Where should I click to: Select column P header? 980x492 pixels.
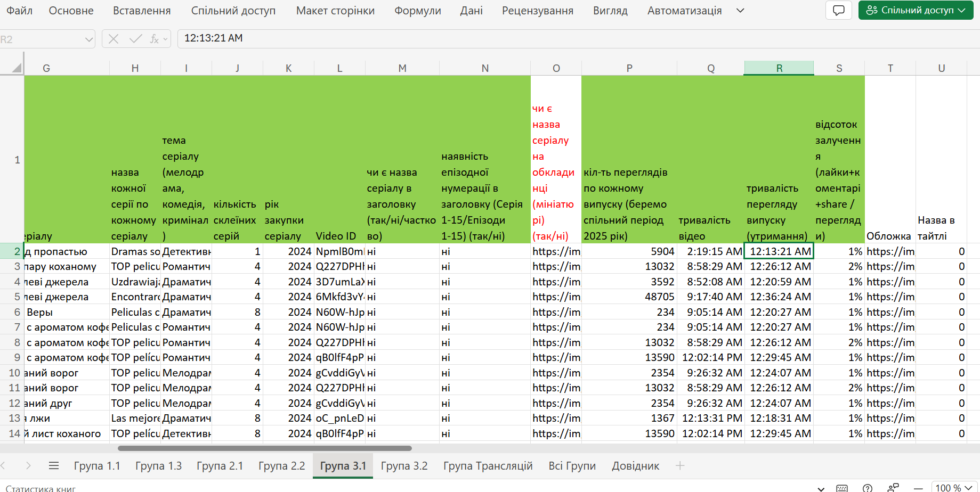(x=629, y=68)
